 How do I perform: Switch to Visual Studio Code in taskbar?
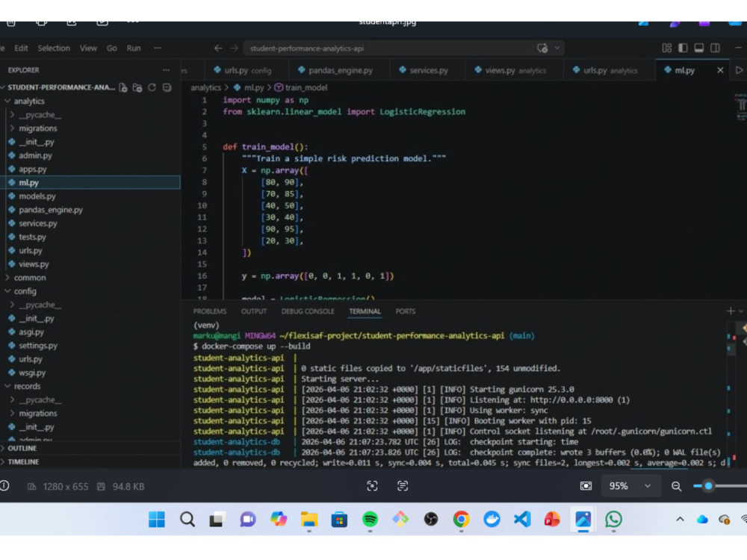[x=522, y=519]
